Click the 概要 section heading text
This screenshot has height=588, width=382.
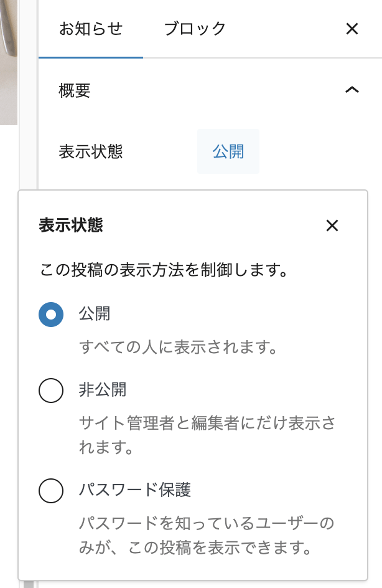pos(75,90)
